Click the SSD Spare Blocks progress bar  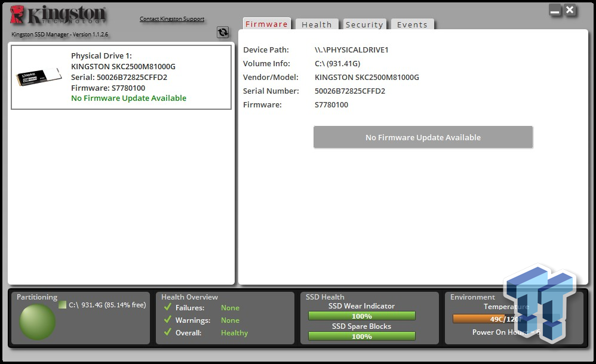[x=362, y=337]
